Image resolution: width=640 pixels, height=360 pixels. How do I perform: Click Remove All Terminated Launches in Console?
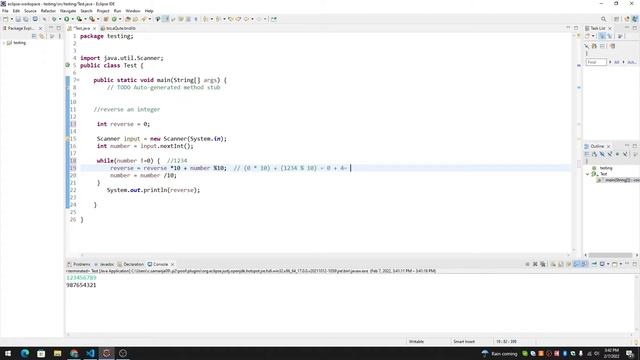click(x=542, y=264)
